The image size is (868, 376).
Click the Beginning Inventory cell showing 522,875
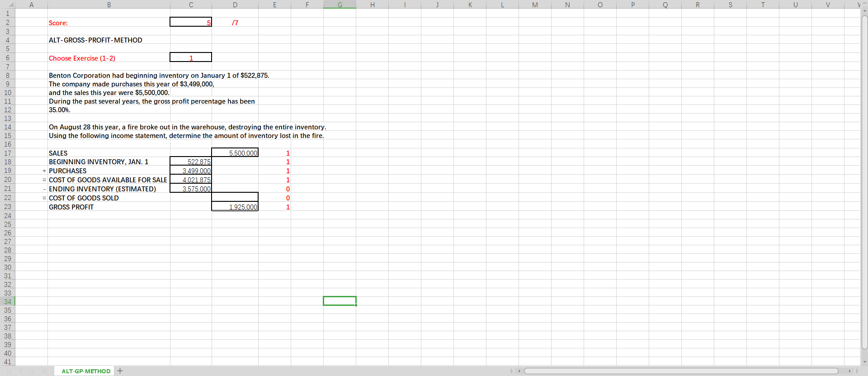[x=191, y=162]
